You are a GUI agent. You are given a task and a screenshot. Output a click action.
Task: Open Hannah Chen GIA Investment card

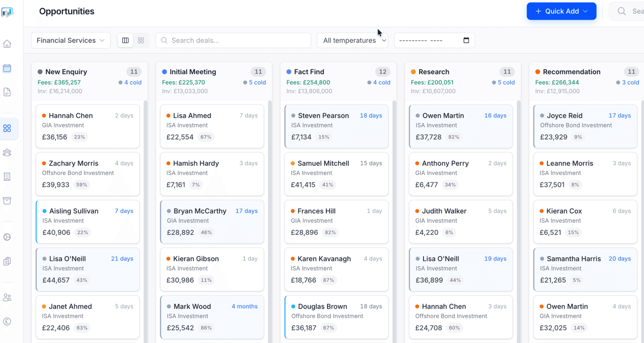coord(88,126)
